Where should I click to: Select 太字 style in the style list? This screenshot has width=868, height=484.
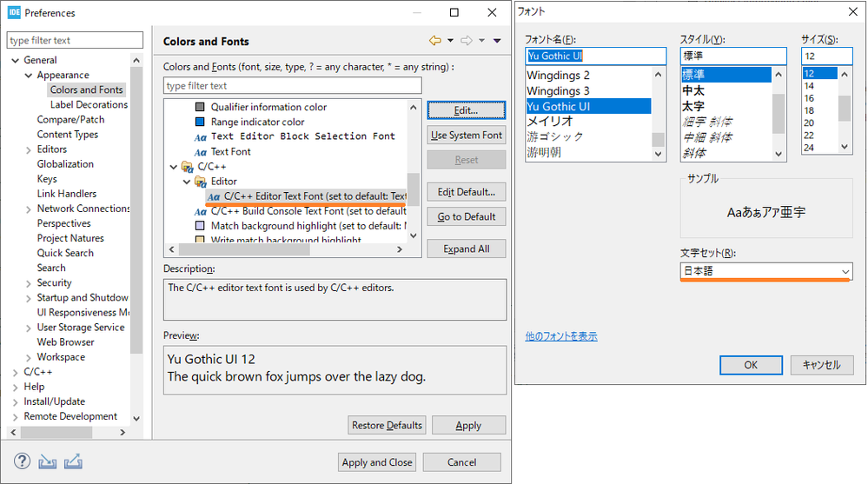[726, 106]
